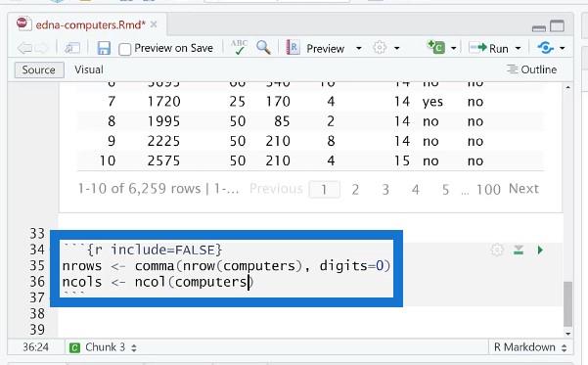Screen dimensions: 588x365
Task: Show the document Outline
Action: (531, 69)
